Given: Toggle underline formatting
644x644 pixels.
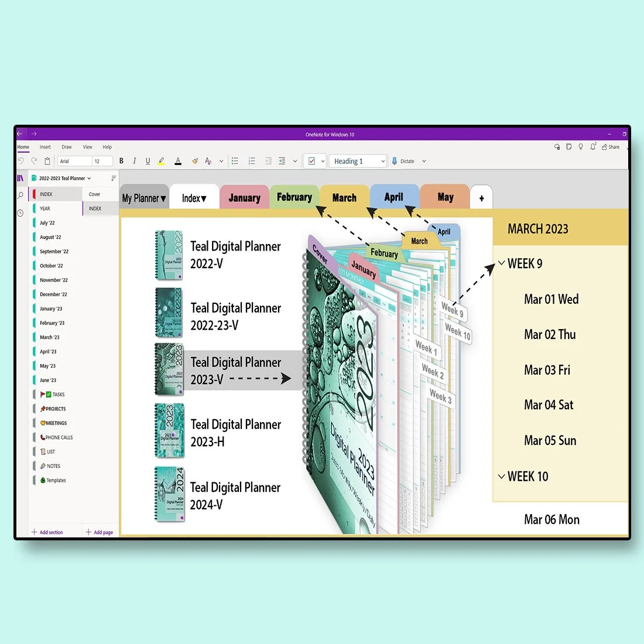Looking at the screenshot, I should (x=148, y=161).
